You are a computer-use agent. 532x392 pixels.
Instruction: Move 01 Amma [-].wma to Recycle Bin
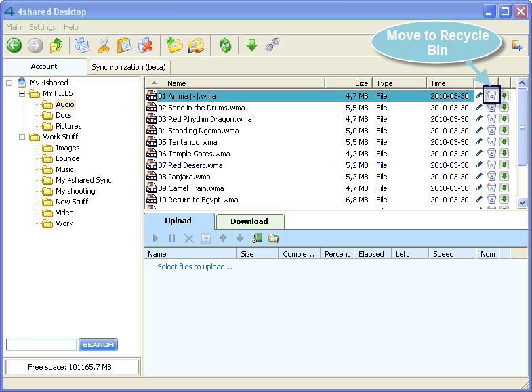pyautogui.click(x=491, y=96)
